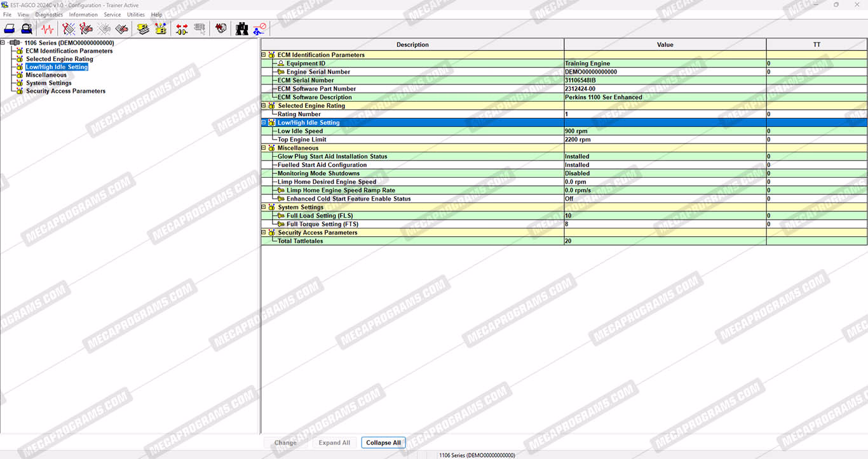Open the Status Tool waveform icon
This screenshot has height=459, width=868.
48,29
